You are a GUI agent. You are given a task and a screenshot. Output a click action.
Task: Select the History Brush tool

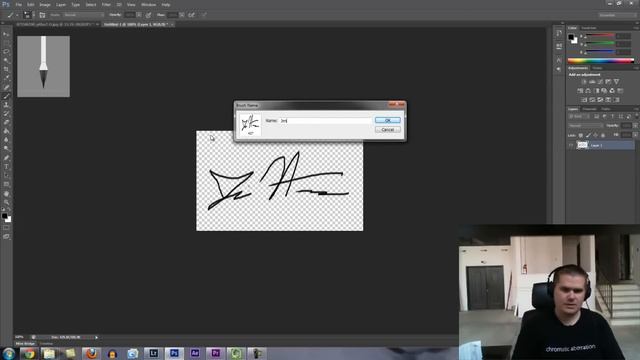[x=6, y=113]
